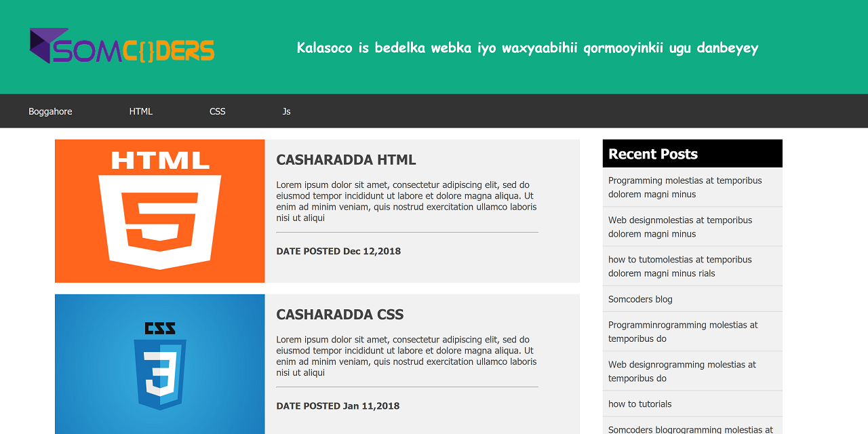The height and width of the screenshot is (434, 868).
Task: Open 'Programming molestias at temporibus dolorem magni minus'
Action: (x=685, y=187)
